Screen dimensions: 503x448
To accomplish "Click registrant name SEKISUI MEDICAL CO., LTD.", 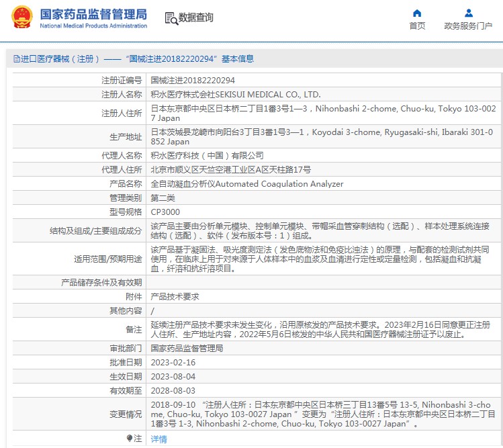I will tap(235, 94).
